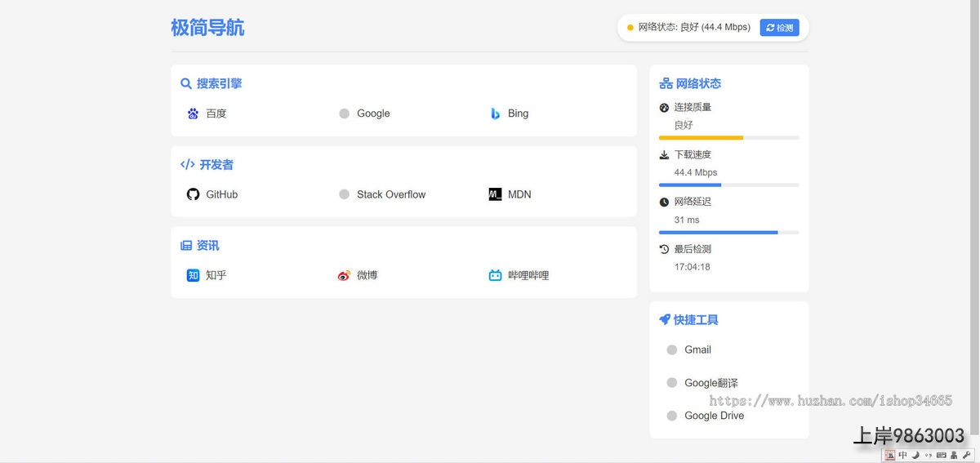Image resolution: width=980 pixels, height=463 pixels.
Task: Click the Bing logo icon
Action: pos(495,114)
